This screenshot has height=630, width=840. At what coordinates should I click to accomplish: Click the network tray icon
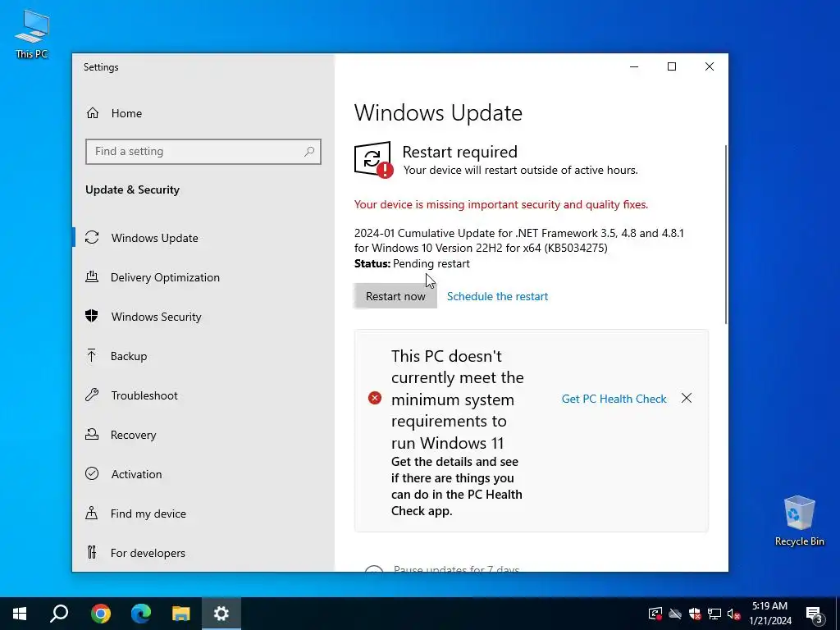tap(714, 614)
